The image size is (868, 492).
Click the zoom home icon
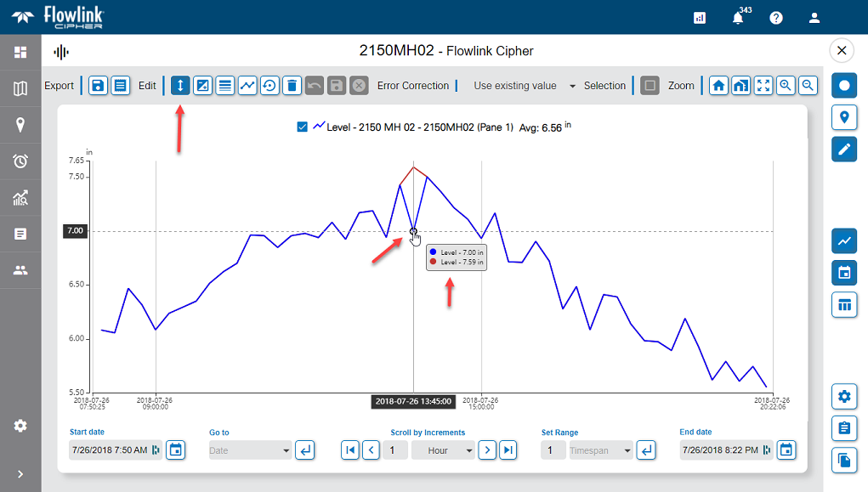719,86
